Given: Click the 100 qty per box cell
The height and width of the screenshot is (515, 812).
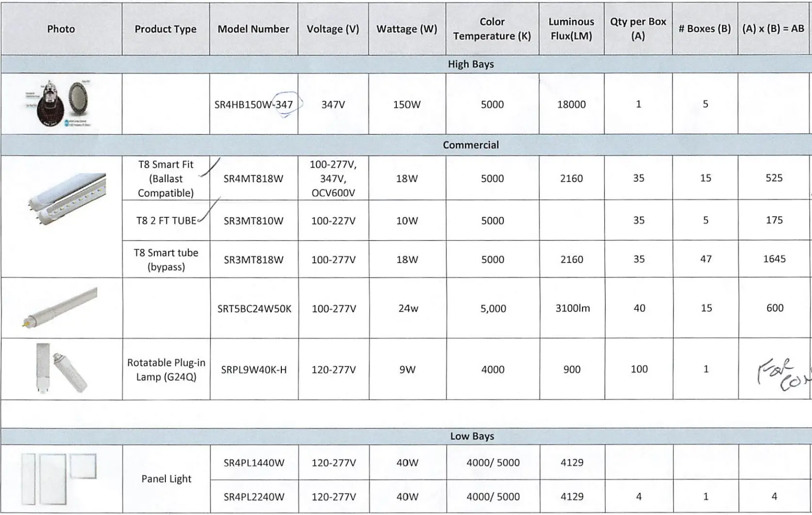Looking at the screenshot, I should pos(639,369).
